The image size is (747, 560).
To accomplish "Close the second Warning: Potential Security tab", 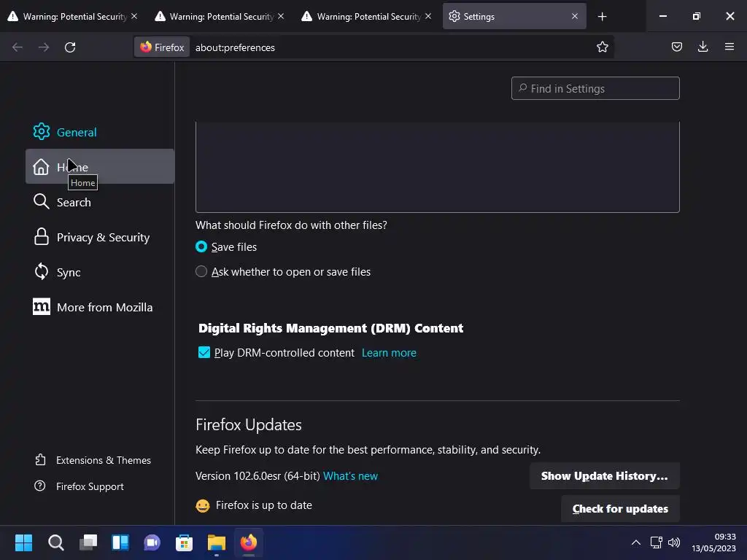I will tap(281, 16).
